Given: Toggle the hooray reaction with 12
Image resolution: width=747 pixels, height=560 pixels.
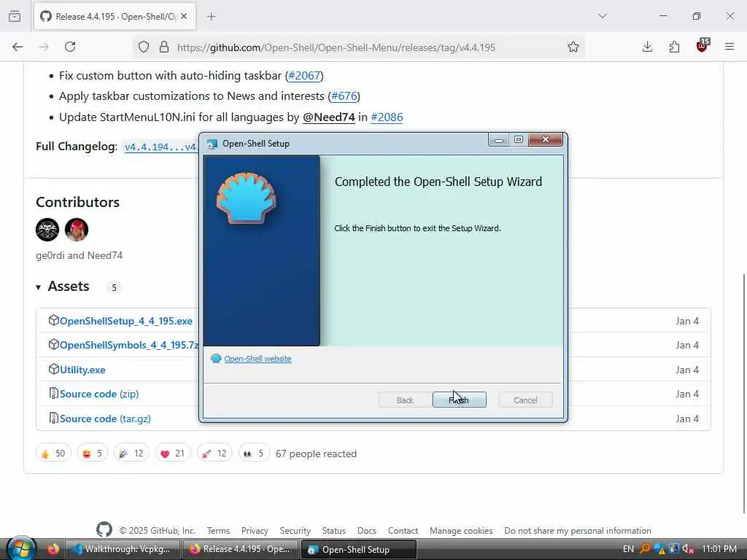Looking at the screenshot, I should click(x=131, y=454).
